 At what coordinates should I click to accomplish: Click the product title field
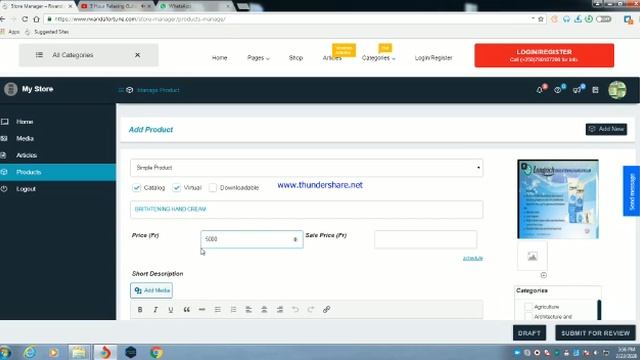click(307, 209)
